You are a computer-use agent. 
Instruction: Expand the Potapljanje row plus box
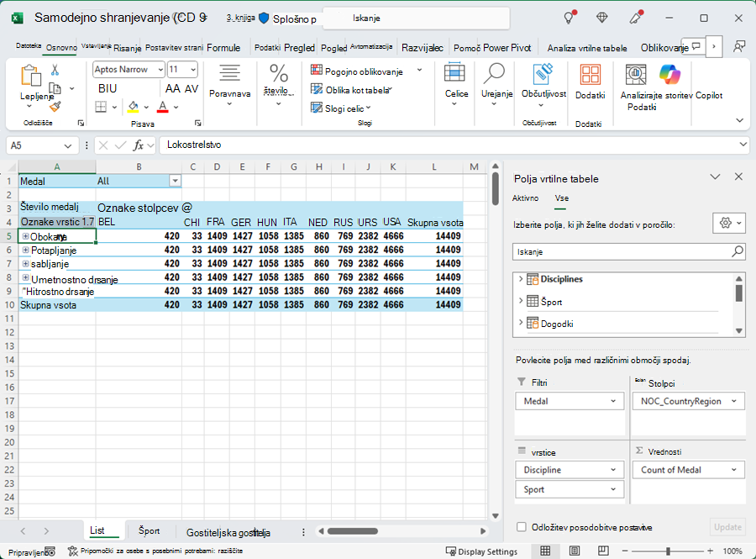tap(25, 250)
